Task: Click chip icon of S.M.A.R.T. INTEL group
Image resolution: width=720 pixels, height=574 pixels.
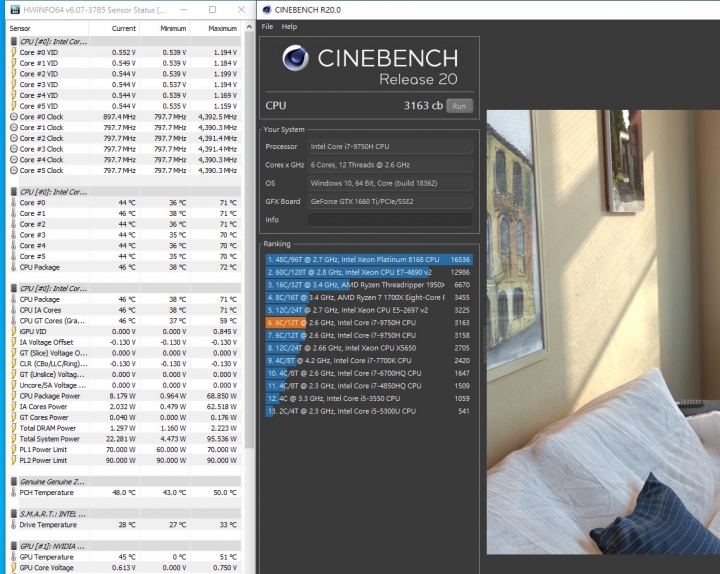Action: click(x=14, y=513)
